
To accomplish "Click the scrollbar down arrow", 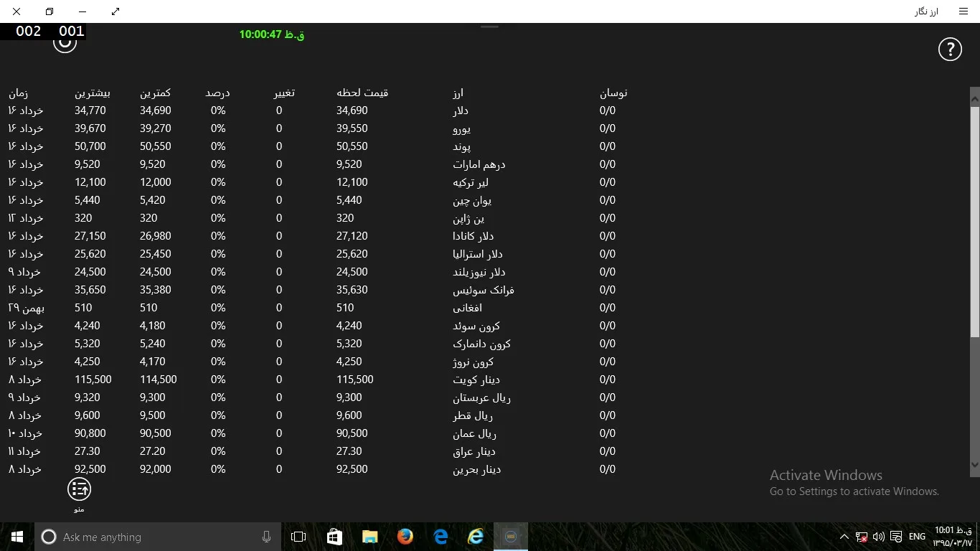I will point(974,464).
